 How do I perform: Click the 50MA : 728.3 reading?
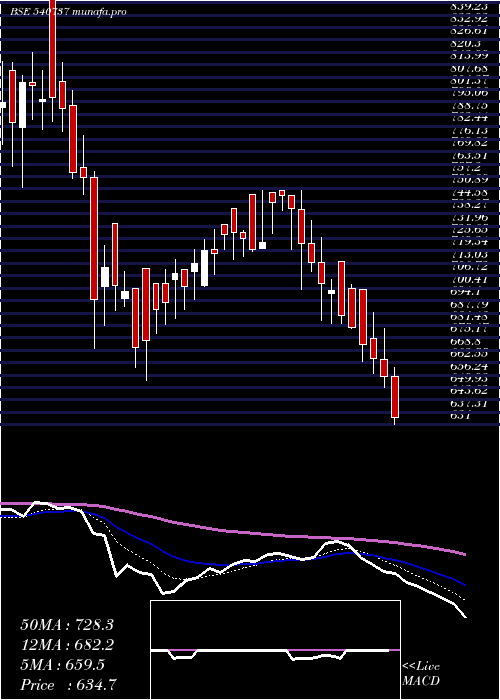point(67,625)
